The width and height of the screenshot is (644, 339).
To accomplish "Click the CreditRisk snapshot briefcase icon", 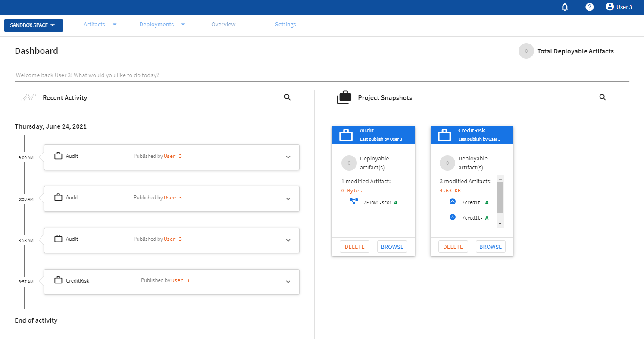I will 444,135.
